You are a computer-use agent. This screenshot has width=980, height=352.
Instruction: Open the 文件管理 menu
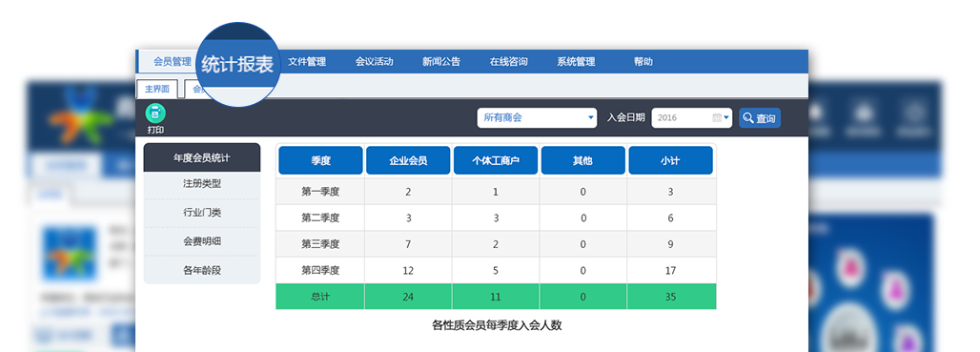[307, 61]
